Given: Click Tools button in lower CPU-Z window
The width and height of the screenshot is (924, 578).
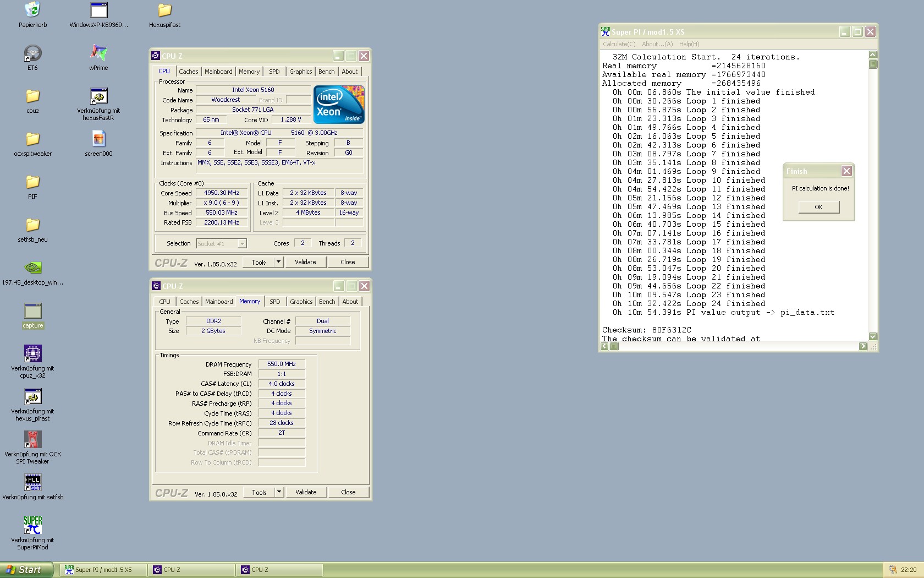Looking at the screenshot, I should click(x=259, y=492).
